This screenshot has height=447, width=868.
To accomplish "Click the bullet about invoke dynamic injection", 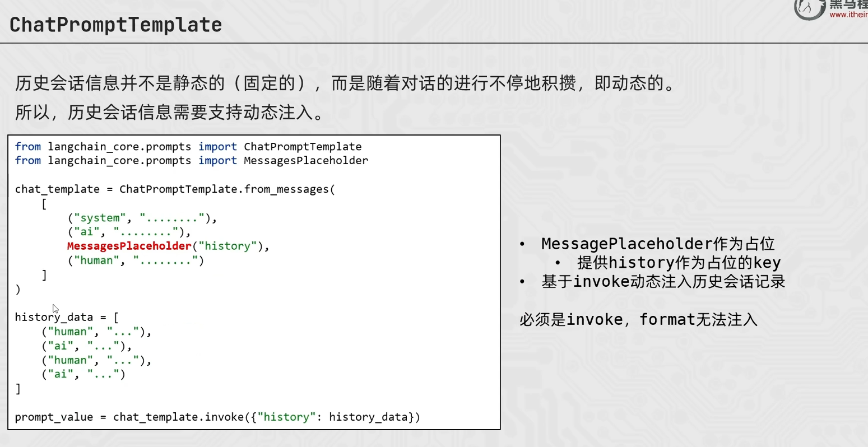I will click(x=663, y=281).
